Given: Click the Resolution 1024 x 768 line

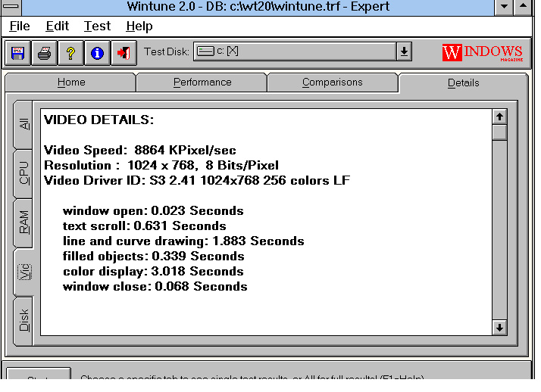Looking at the screenshot, I should point(161,165).
